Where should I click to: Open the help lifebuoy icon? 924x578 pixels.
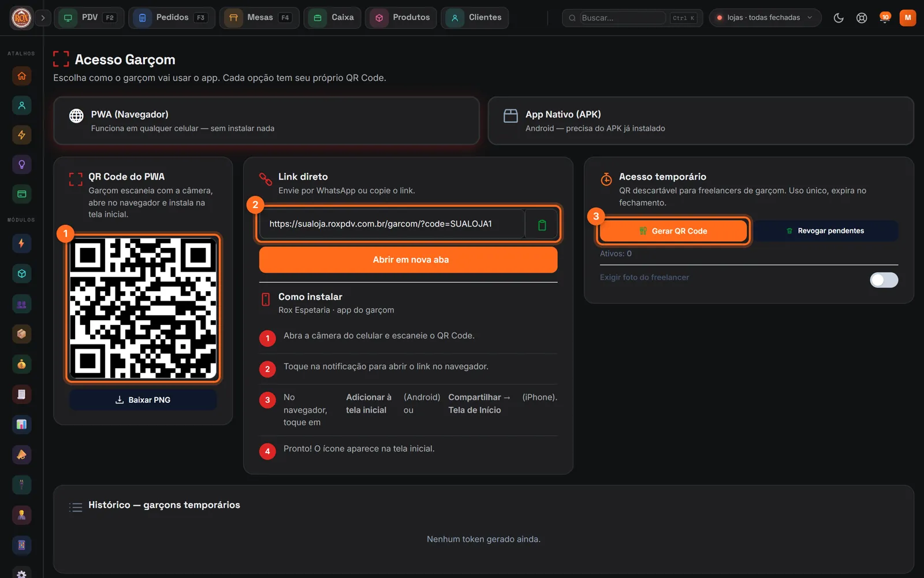click(862, 18)
